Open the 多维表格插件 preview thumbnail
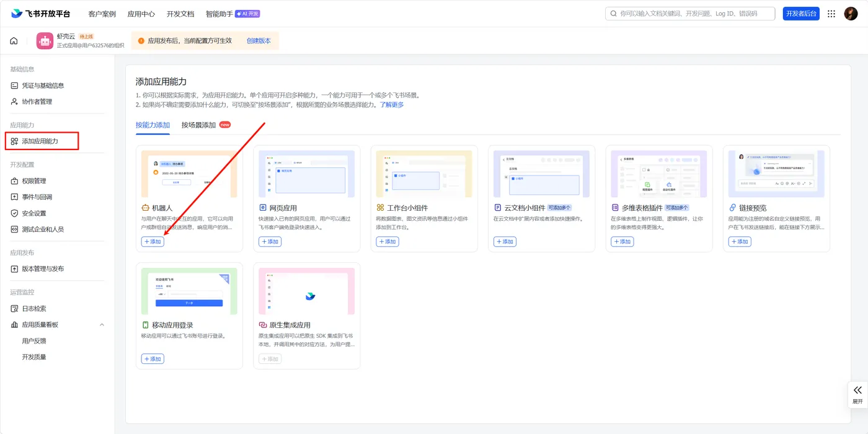 (x=659, y=174)
